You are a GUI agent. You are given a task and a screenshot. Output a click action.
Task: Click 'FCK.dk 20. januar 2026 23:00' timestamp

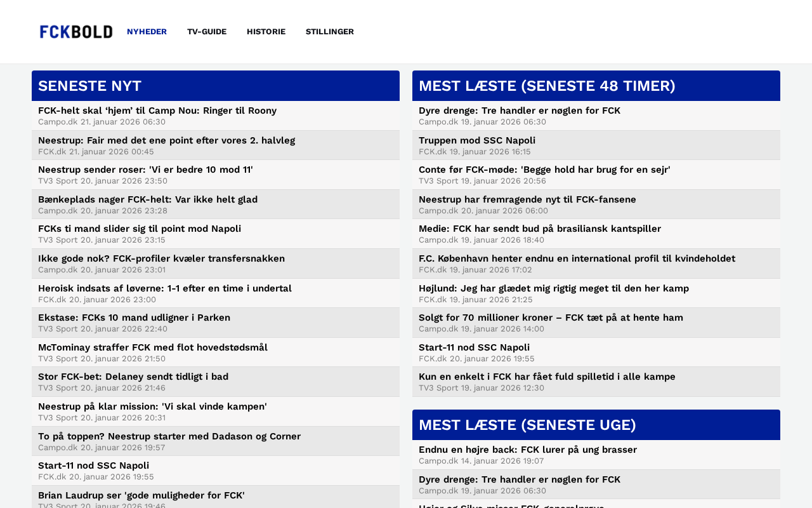pyautogui.click(x=97, y=300)
